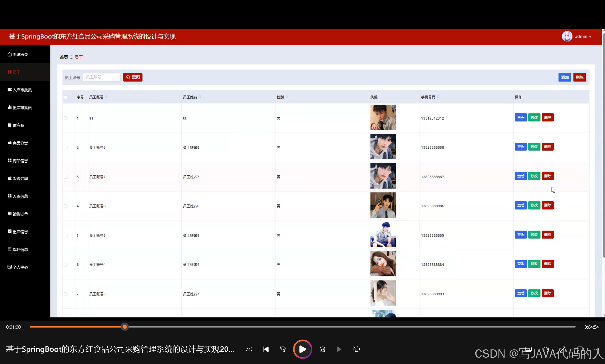The width and height of the screenshot is (605, 364).
Task: Click the 库存信息 list icon
Action: pos(10,249)
